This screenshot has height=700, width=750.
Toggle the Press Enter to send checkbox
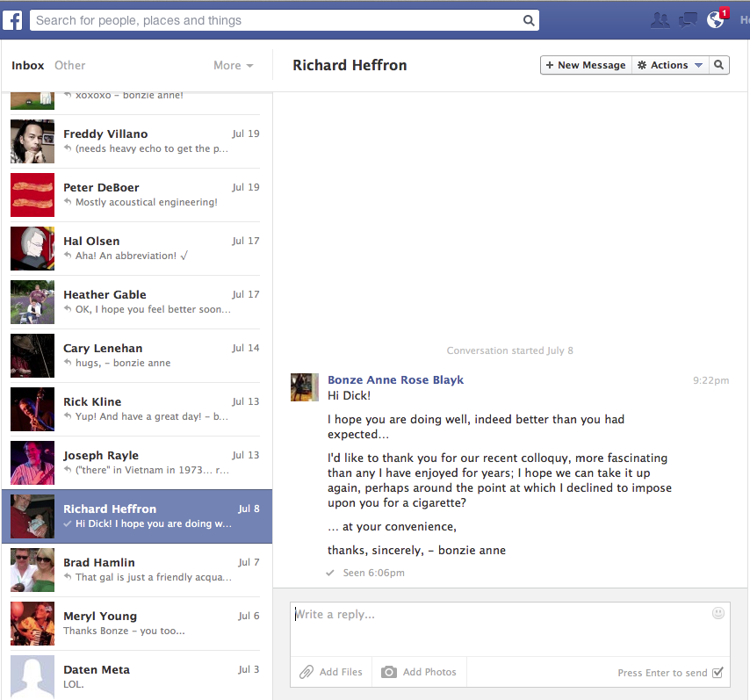[719, 672]
